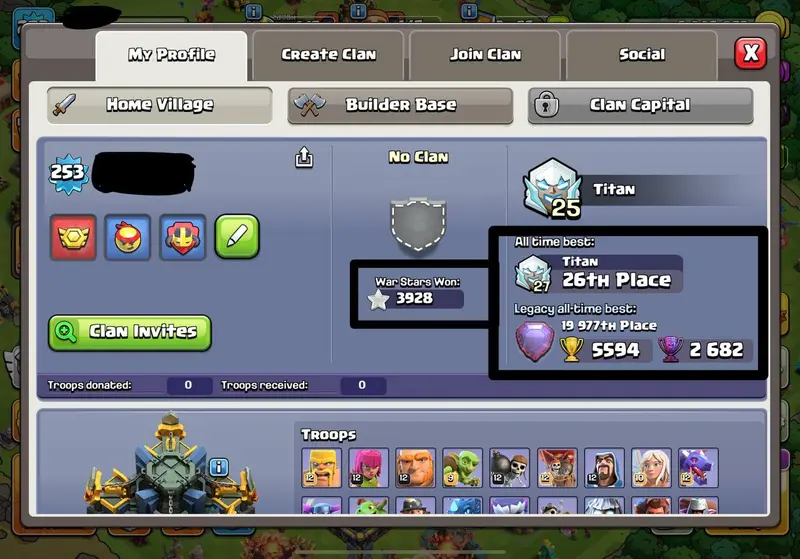The width and height of the screenshot is (800, 559).
Task: Open Clan Invites
Action: [x=130, y=333]
